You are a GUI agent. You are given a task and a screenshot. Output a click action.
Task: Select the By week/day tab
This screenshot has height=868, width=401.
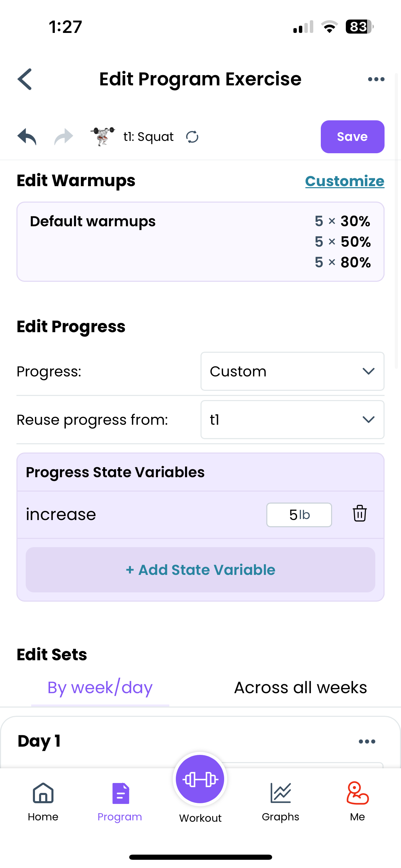coord(100,687)
